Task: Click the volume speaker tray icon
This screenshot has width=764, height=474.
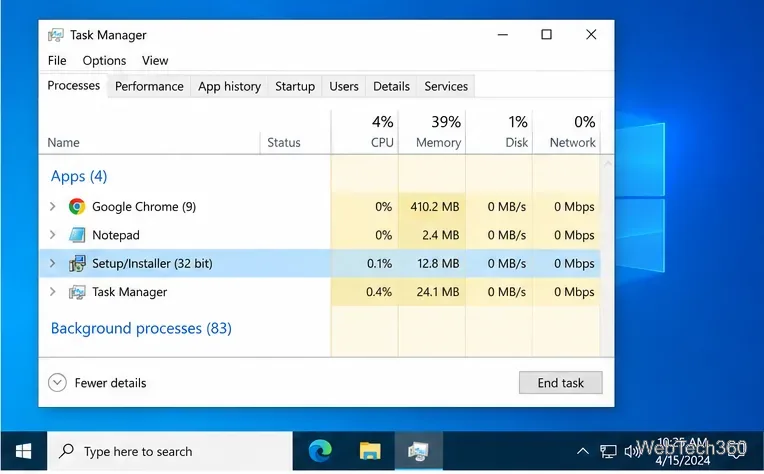Action: click(x=631, y=452)
